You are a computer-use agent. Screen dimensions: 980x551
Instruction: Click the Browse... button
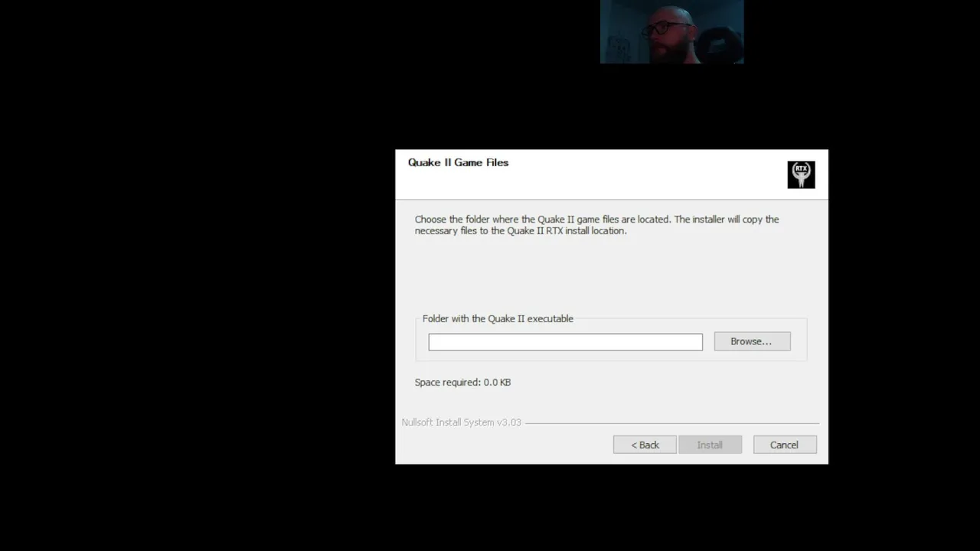(x=752, y=341)
